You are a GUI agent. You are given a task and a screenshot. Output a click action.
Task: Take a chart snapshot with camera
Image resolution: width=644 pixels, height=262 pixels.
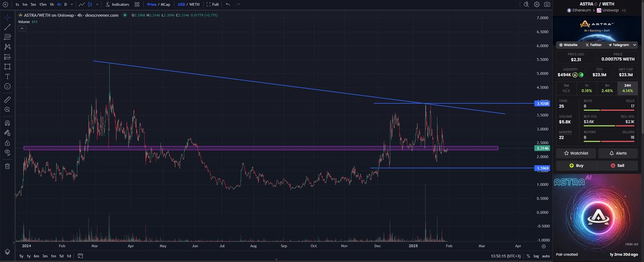[546, 4]
